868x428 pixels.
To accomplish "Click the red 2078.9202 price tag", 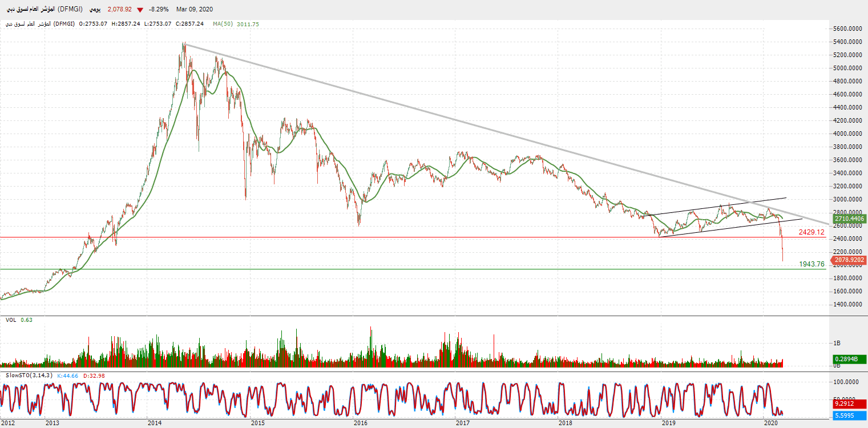I will 850,260.
